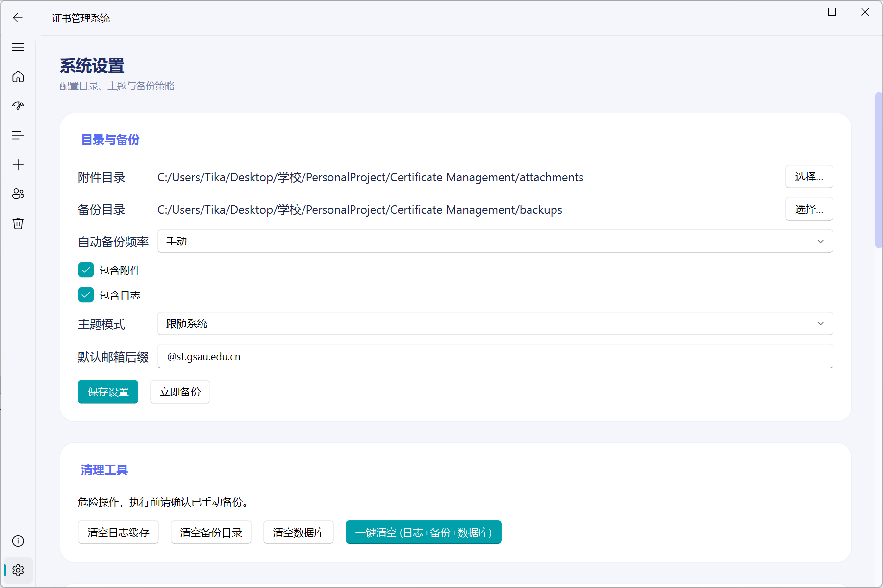Image resolution: width=883 pixels, height=588 pixels.
Task: Click the 清空备份目录 button
Action: coord(211,532)
